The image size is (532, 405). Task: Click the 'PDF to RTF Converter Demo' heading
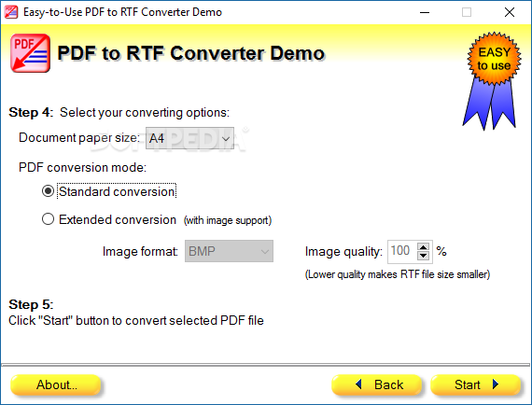191,53
